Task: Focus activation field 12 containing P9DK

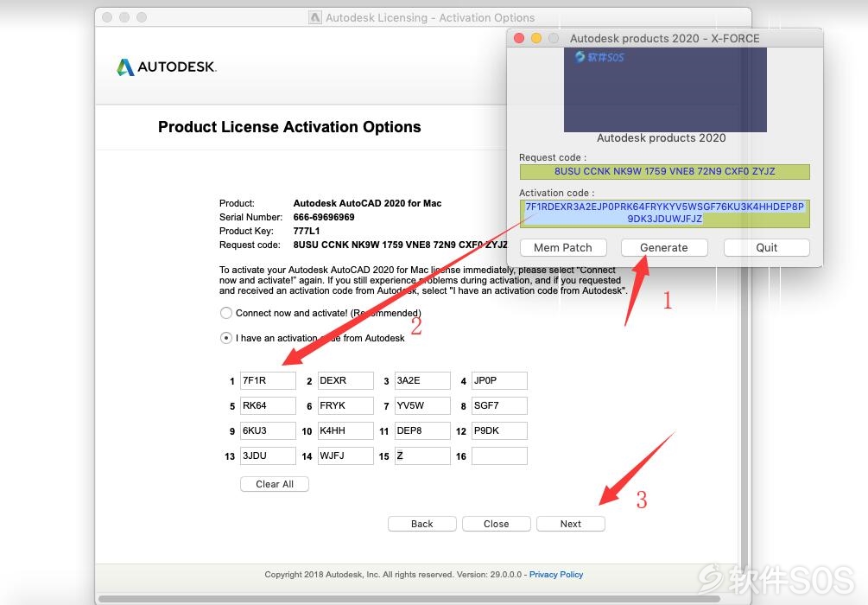Action: (x=499, y=430)
